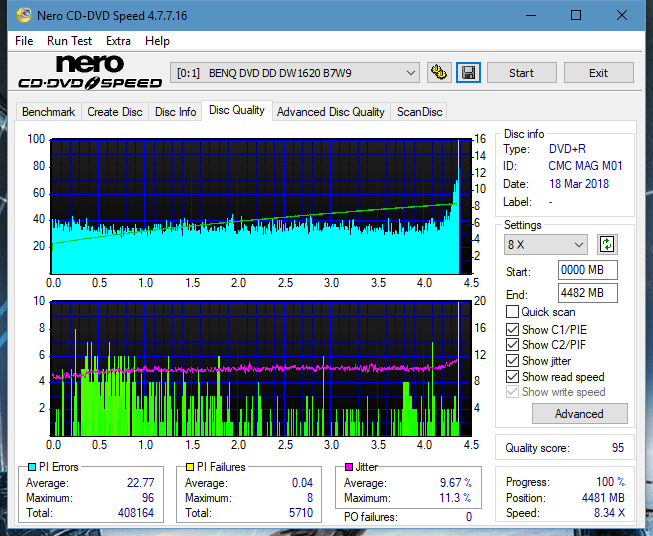Click the PI Failures and jitter graph
Viewport: 653px width, 536px height.
[x=261, y=369]
